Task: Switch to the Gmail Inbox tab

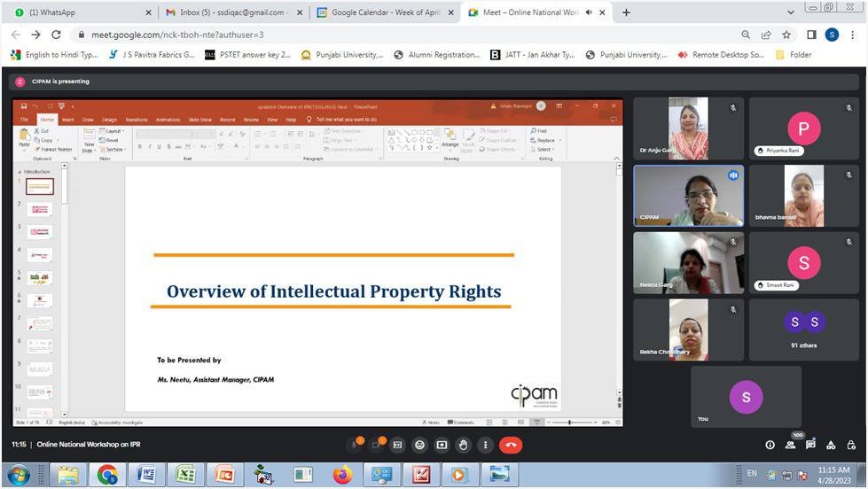Action: [x=229, y=12]
